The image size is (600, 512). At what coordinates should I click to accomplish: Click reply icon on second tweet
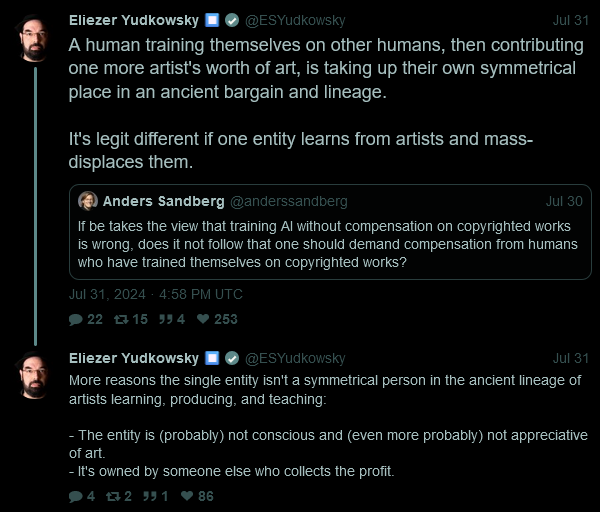point(76,497)
